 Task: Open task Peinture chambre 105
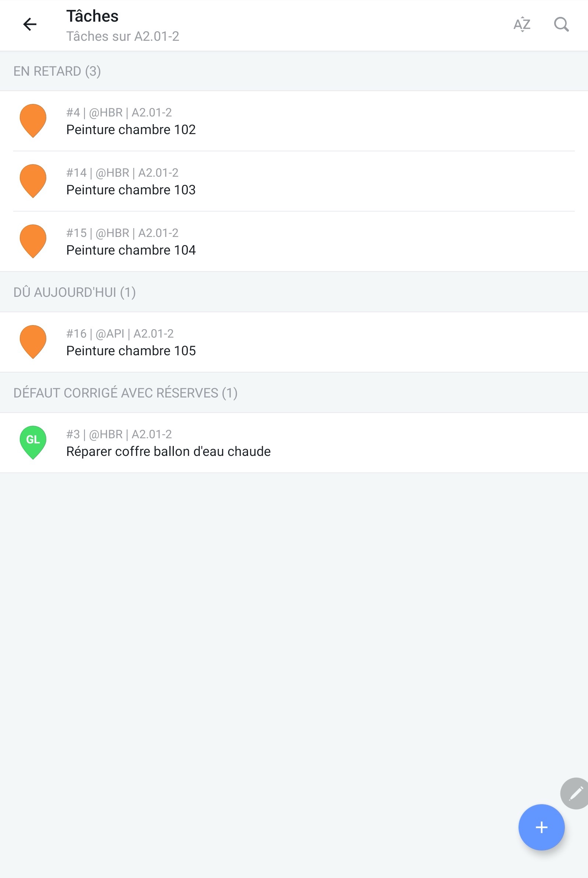294,342
